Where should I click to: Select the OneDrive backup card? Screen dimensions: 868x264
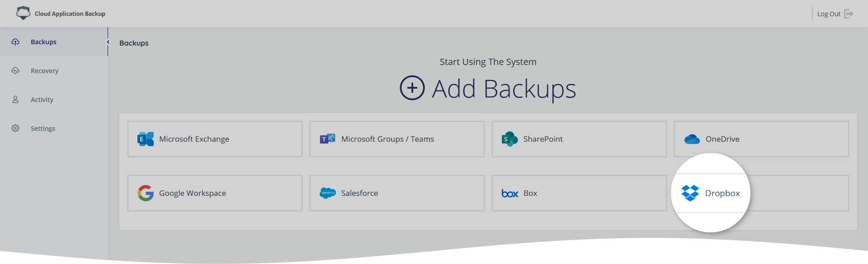point(761,139)
